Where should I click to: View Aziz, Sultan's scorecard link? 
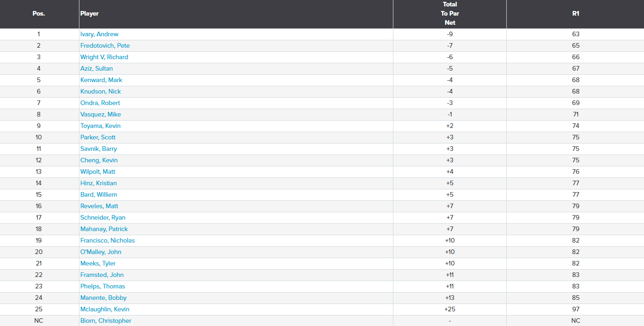click(96, 69)
